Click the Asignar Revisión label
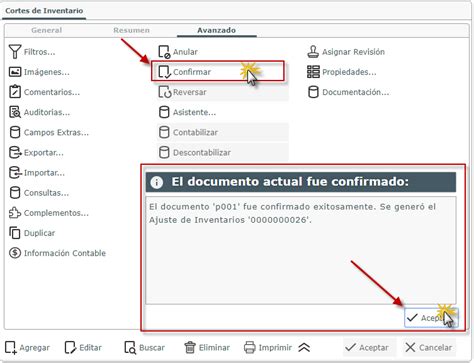The image size is (474, 363). click(x=353, y=52)
